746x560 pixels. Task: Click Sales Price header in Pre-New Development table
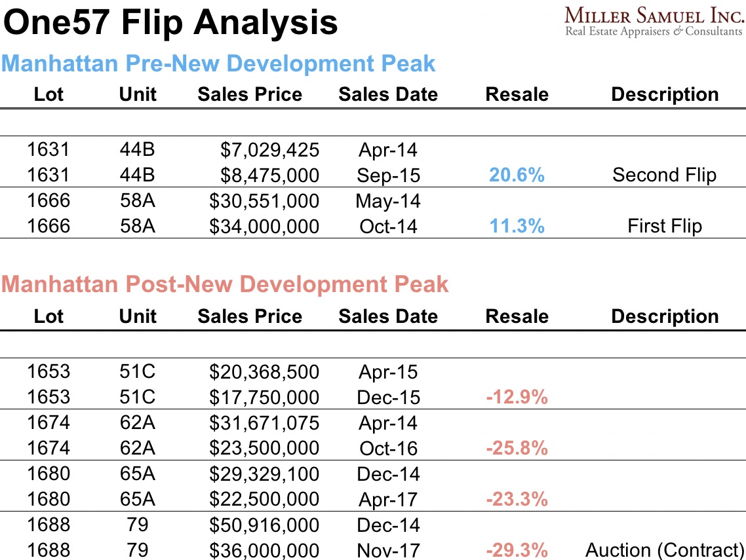click(x=250, y=94)
